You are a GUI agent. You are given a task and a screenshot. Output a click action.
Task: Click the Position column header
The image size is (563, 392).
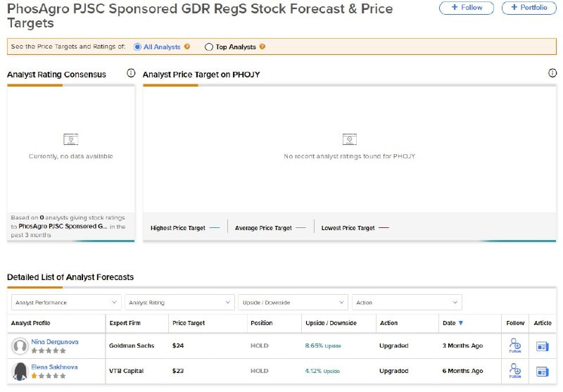click(x=261, y=323)
